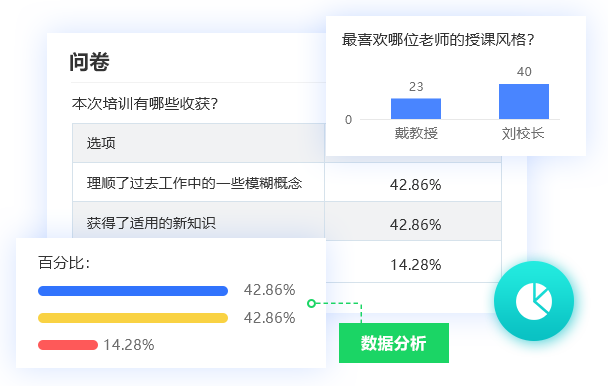Select the yellow 42.86% progress bar
608x386 pixels.
point(133,318)
